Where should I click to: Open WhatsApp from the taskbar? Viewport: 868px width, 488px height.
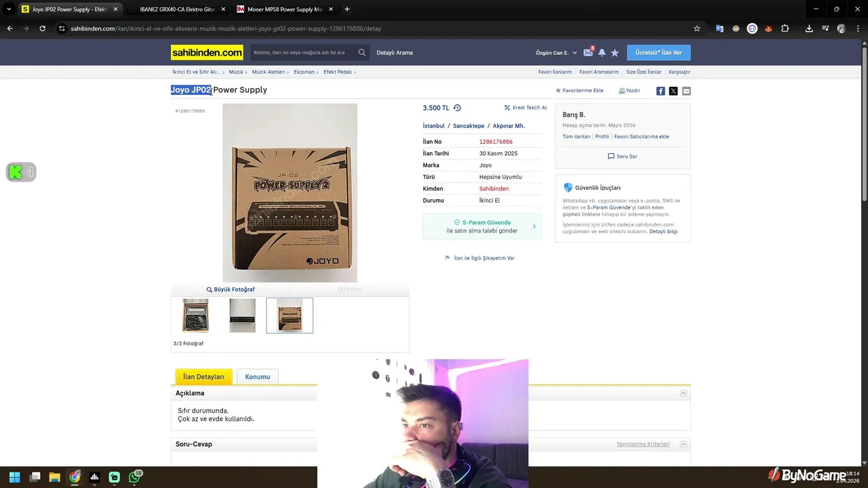tap(135, 477)
